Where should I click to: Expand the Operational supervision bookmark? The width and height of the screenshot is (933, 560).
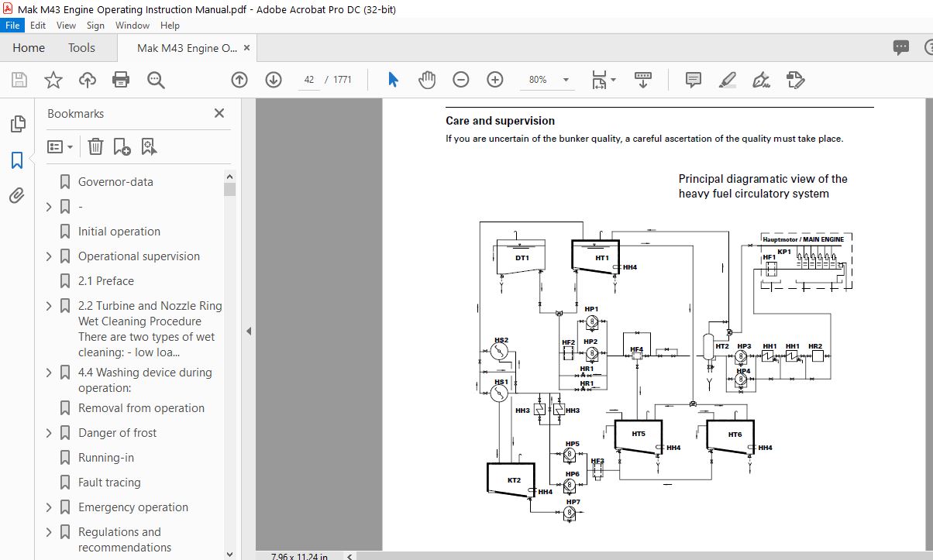[x=50, y=256]
